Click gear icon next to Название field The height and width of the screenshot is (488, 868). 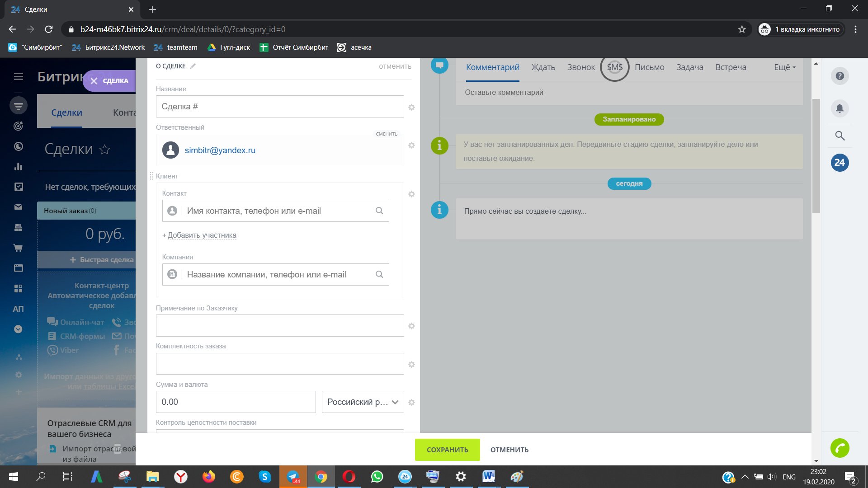point(411,107)
